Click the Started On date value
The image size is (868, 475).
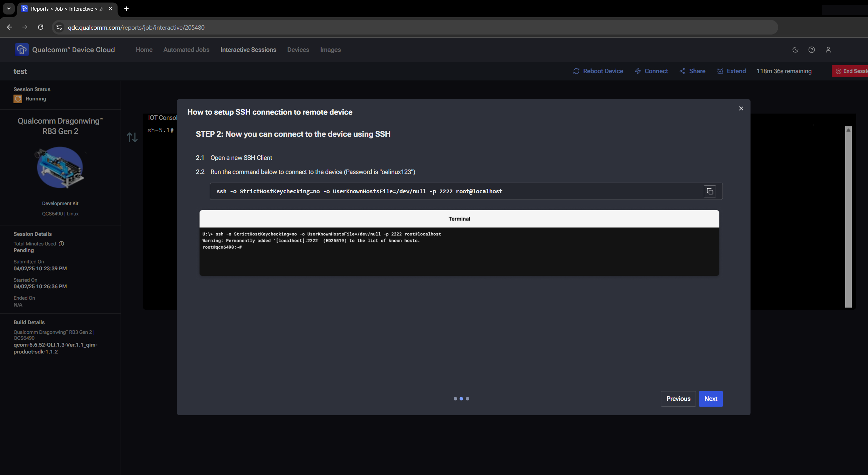(40, 287)
